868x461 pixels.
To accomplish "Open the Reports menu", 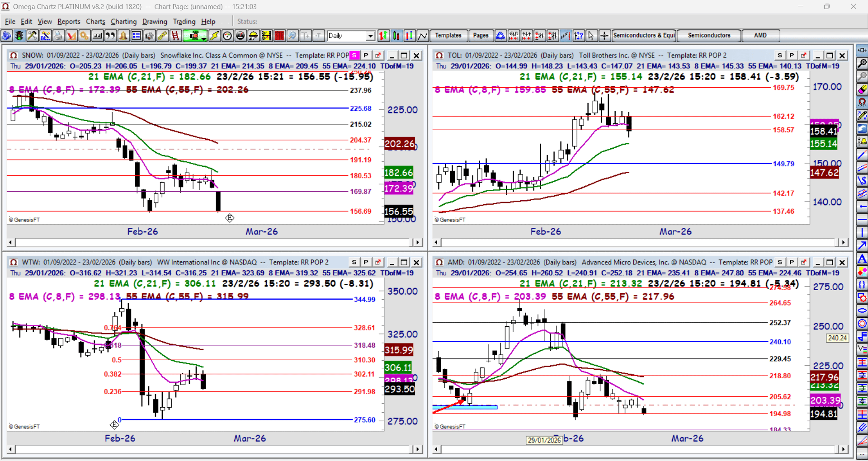I will click(x=69, y=21).
